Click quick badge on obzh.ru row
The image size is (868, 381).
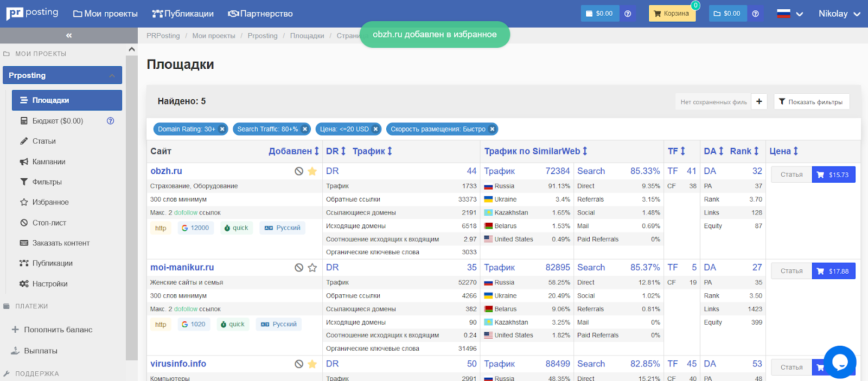[236, 228]
